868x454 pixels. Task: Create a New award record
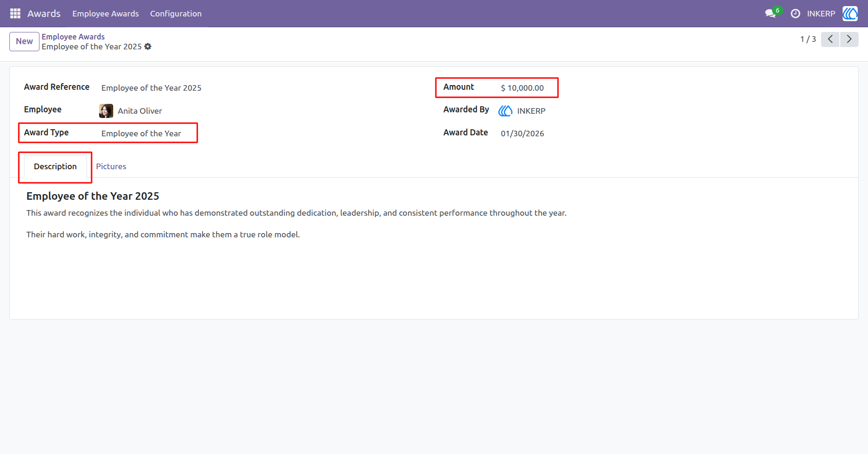pyautogui.click(x=24, y=41)
